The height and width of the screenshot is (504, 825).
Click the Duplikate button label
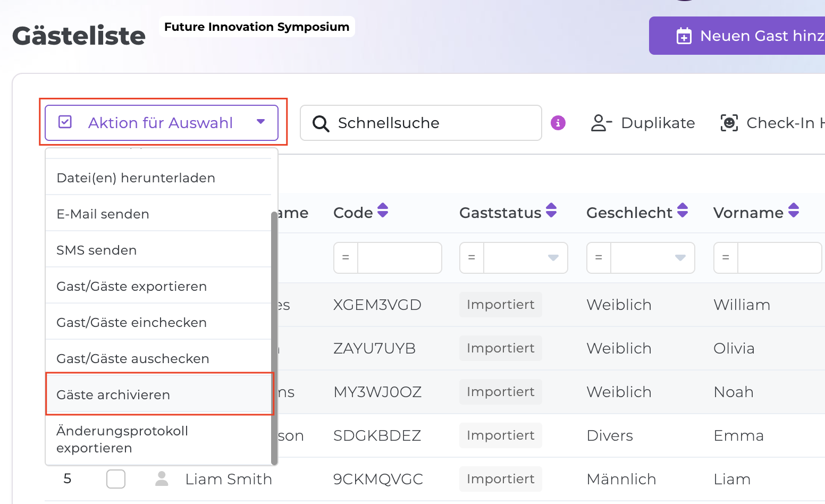click(658, 123)
